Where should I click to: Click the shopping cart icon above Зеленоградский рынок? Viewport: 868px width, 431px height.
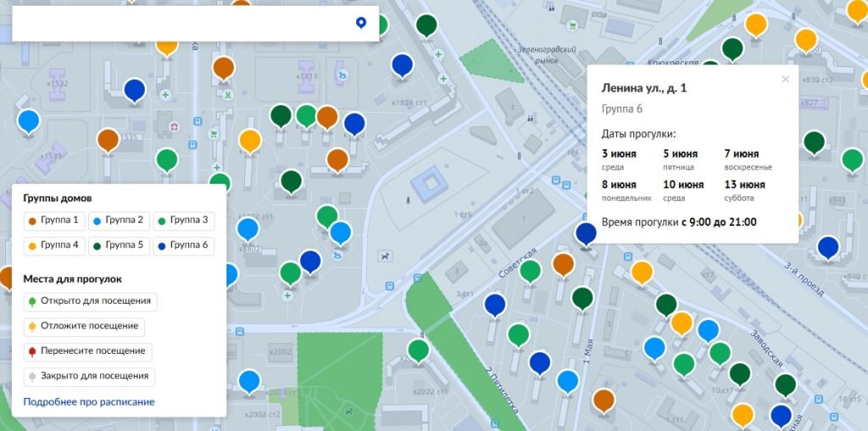(x=572, y=25)
